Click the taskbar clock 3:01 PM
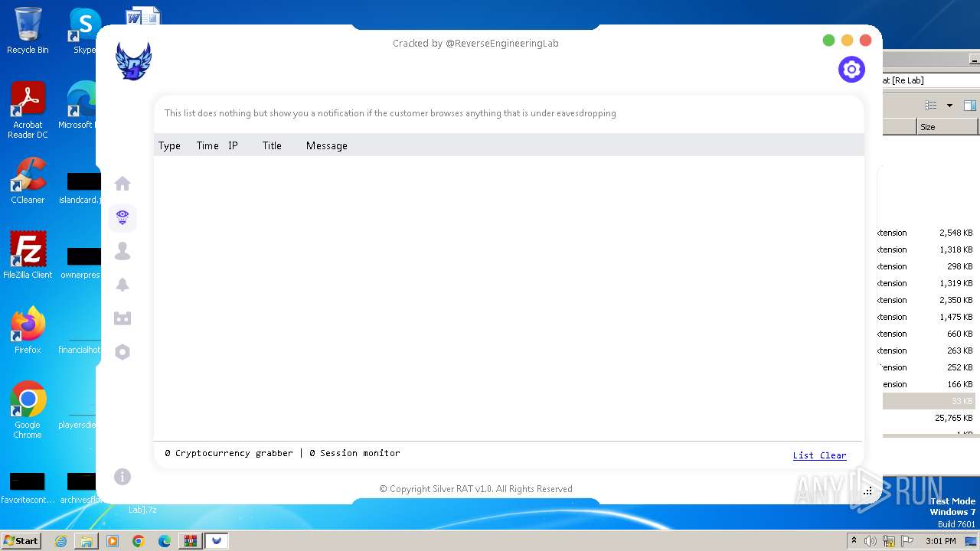980x551 pixels. coord(940,541)
